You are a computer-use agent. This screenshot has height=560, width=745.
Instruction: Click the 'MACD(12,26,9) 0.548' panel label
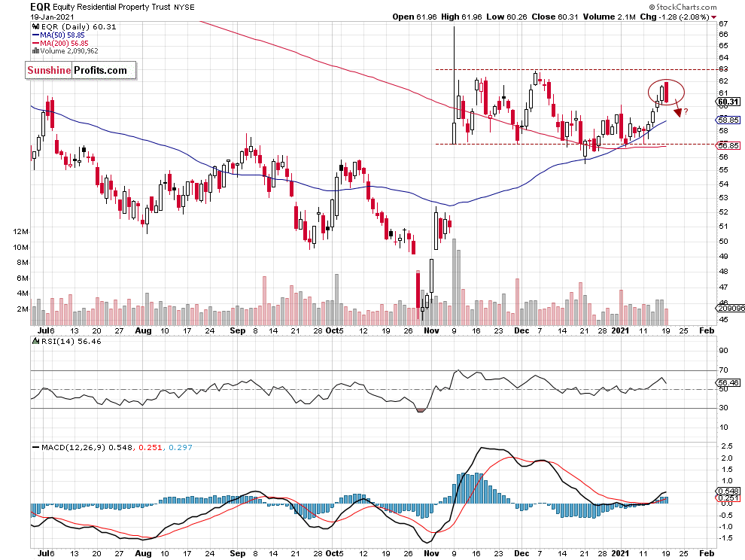[x=87, y=447]
